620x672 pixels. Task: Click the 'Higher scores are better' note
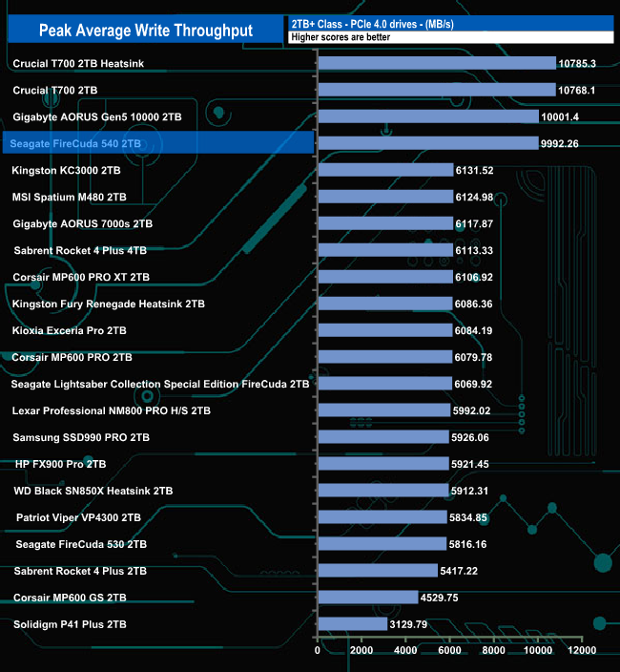(341, 37)
